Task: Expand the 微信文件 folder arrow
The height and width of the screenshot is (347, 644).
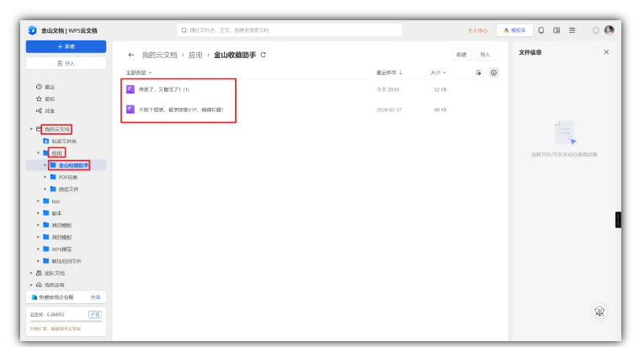Action: point(45,189)
